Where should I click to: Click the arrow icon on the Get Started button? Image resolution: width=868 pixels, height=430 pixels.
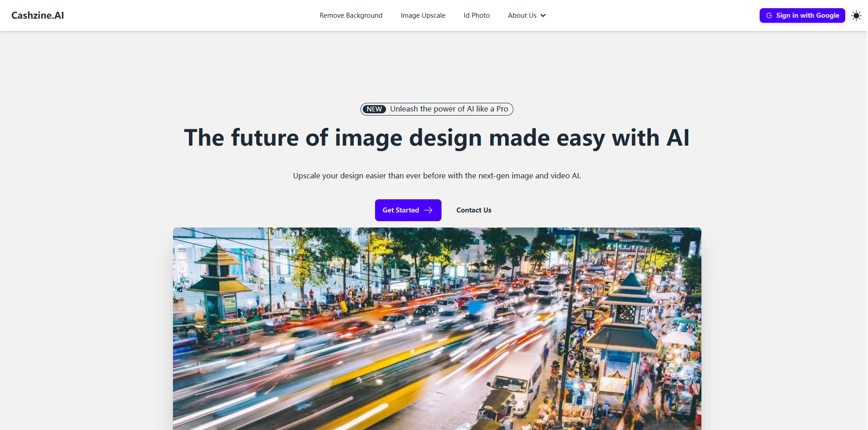(428, 210)
